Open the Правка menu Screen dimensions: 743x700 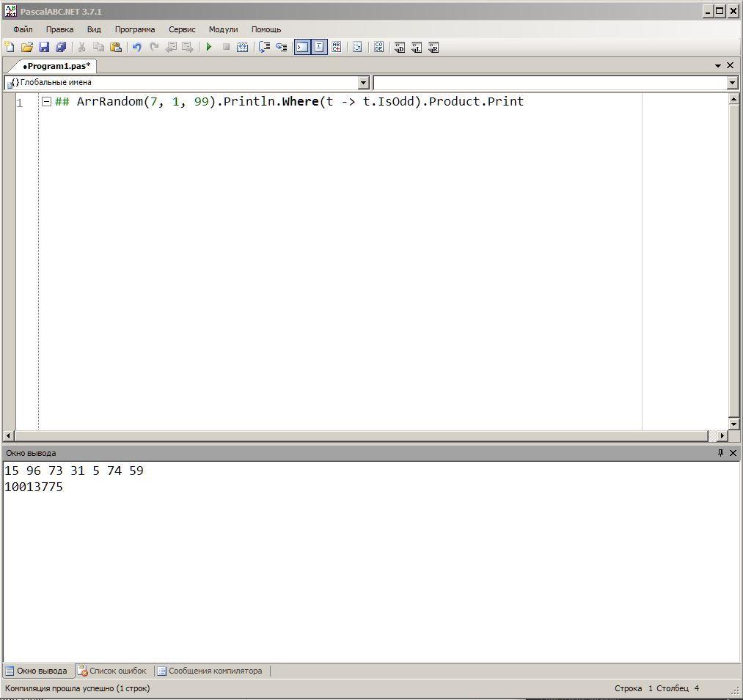(59, 29)
